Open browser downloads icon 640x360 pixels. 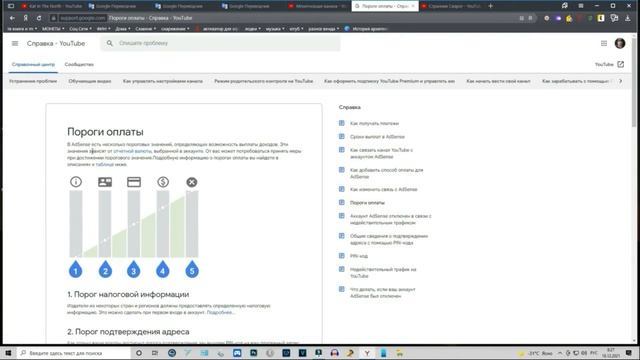(x=628, y=18)
